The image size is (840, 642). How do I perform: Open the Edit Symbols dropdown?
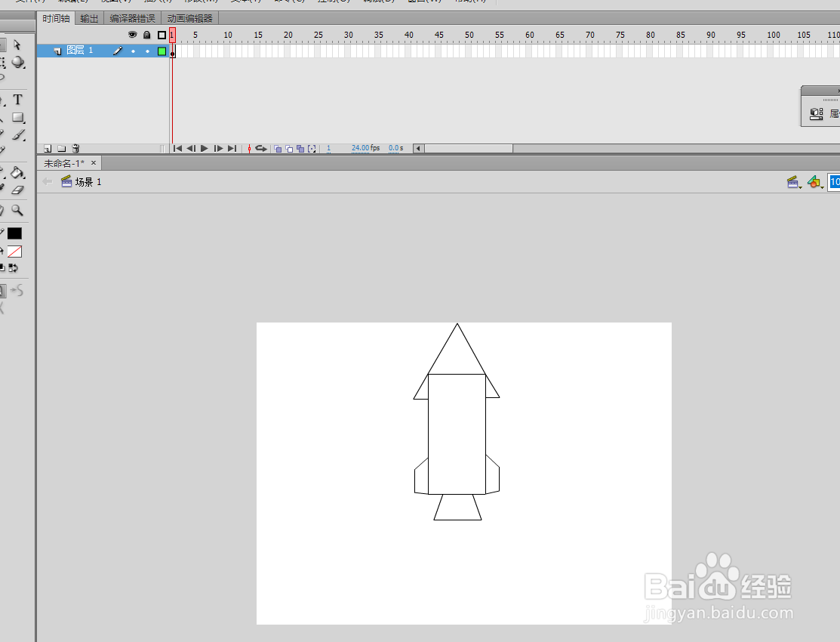pyautogui.click(x=814, y=181)
